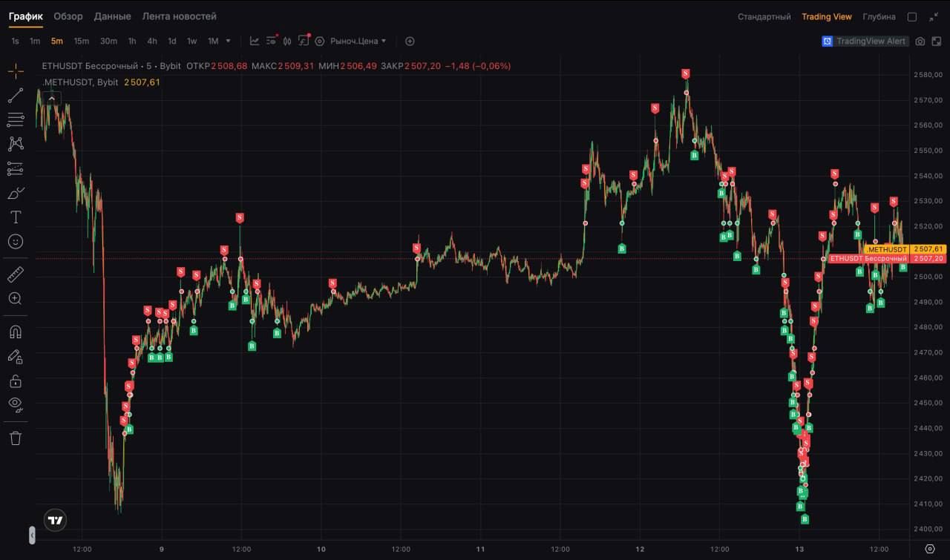This screenshot has width=950, height=560.
Task: Expand more timeframes arrow after 1M
Action: 228,41
